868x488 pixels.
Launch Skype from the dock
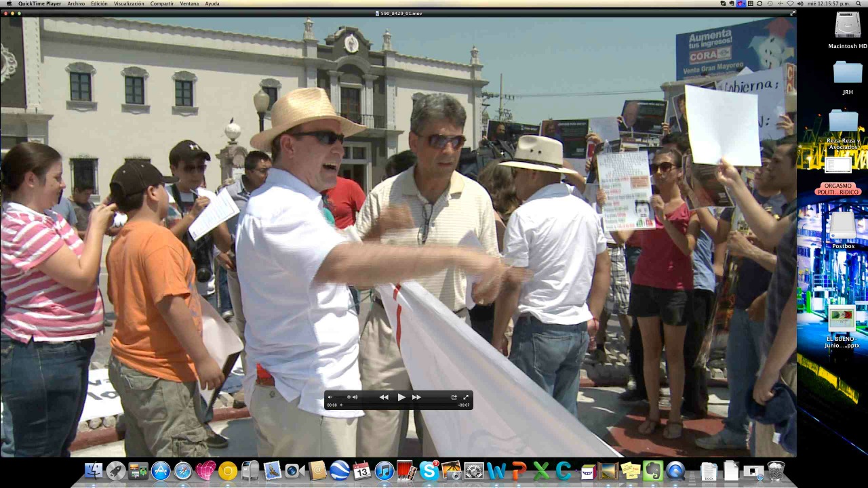point(429,470)
